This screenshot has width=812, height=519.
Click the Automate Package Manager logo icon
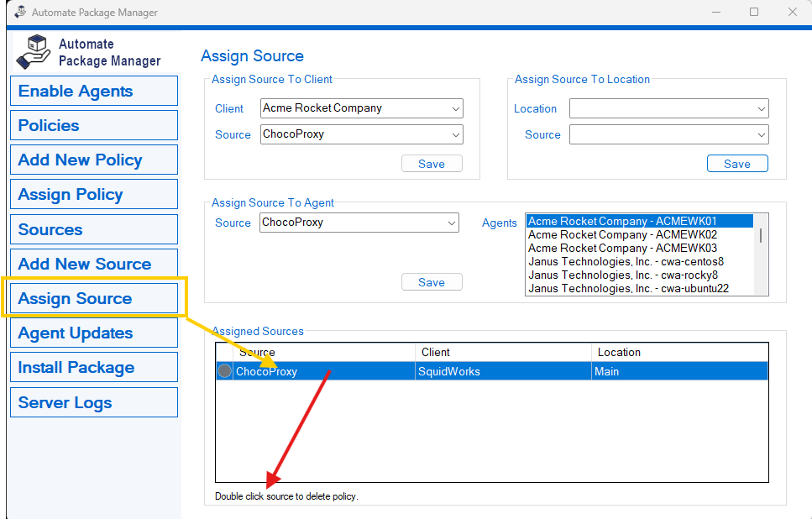click(34, 52)
